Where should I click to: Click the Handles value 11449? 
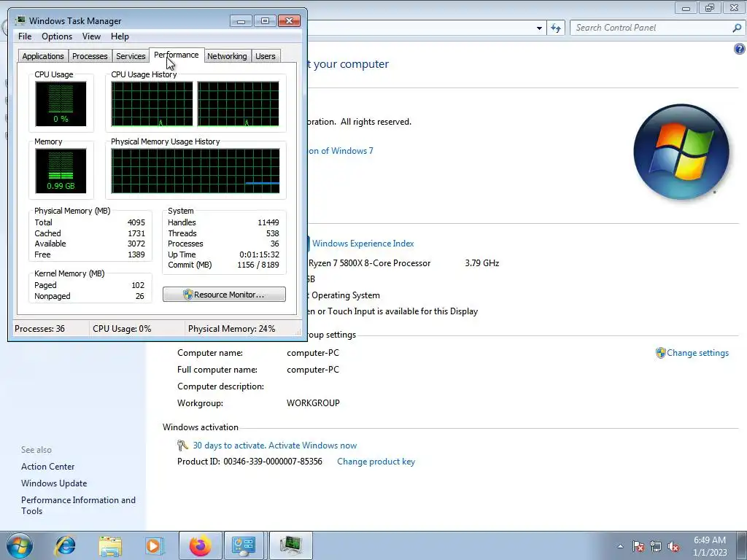point(268,222)
